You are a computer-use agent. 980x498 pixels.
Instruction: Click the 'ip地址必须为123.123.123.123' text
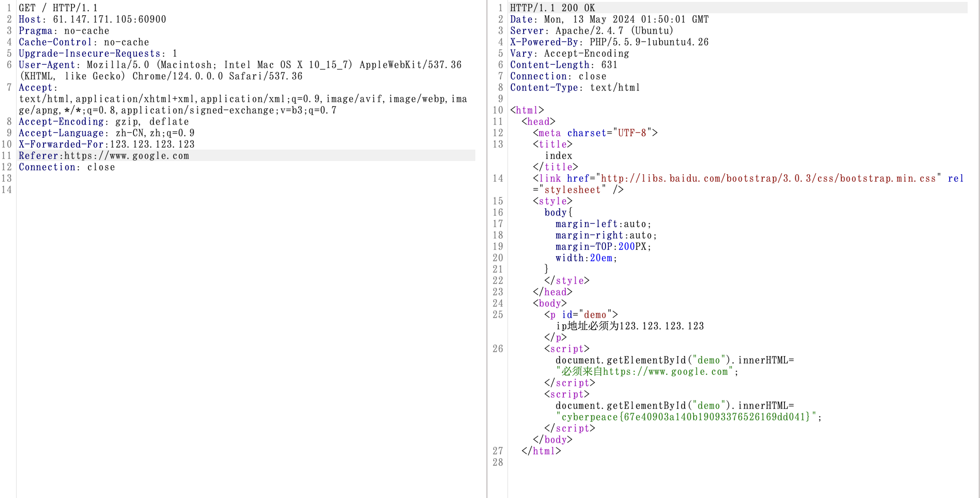tap(630, 326)
